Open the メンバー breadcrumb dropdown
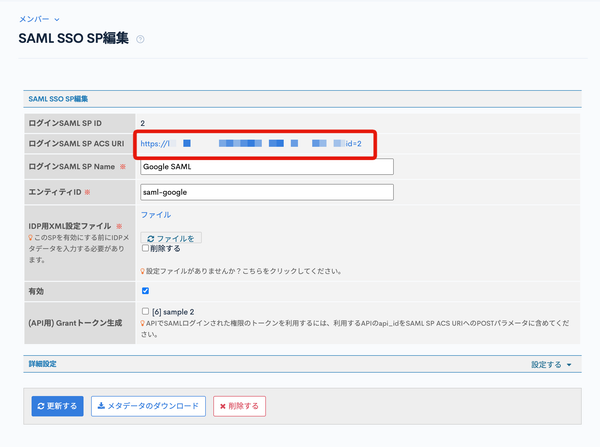The height and width of the screenshot is (447, 600). [x=39, y=19]
